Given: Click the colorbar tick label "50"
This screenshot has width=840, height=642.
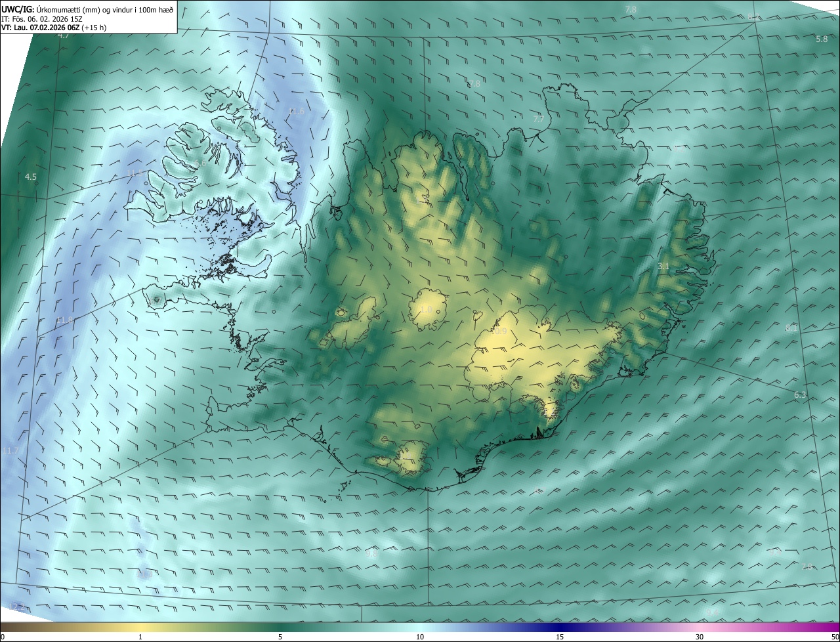Looking at the screenshot, I should [835, 637].
